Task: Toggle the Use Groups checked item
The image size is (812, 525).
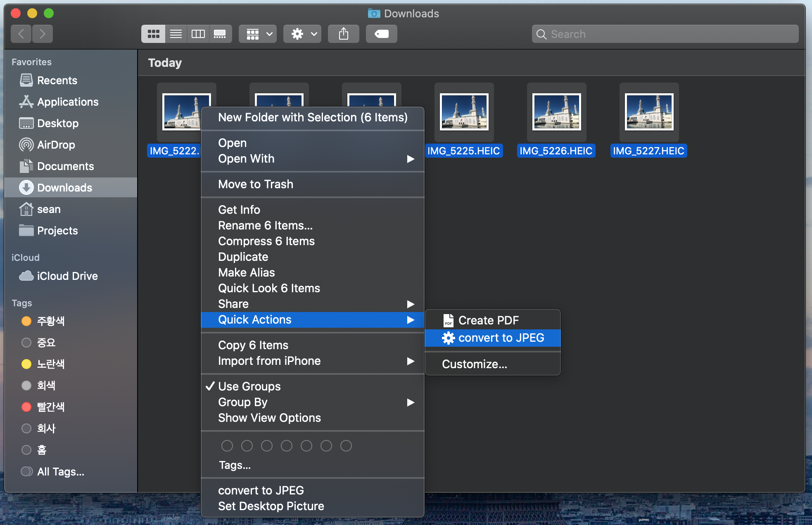Action: point(249,386)
